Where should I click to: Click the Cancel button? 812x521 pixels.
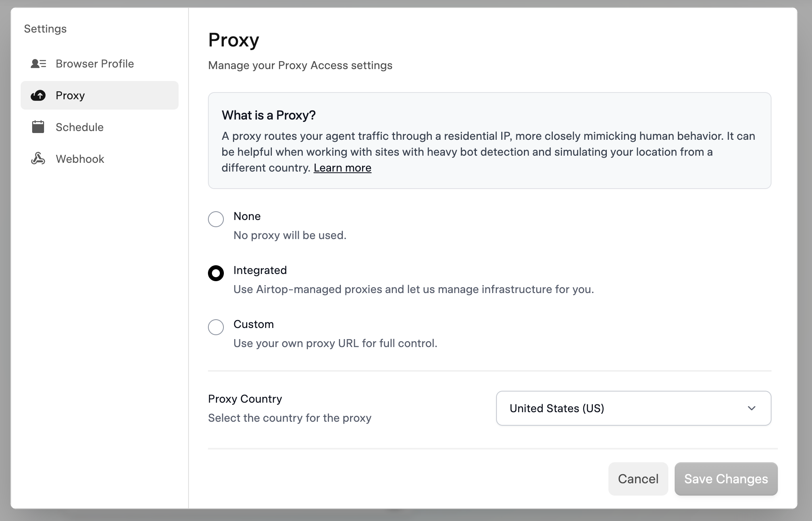click(x=637, y=479)
